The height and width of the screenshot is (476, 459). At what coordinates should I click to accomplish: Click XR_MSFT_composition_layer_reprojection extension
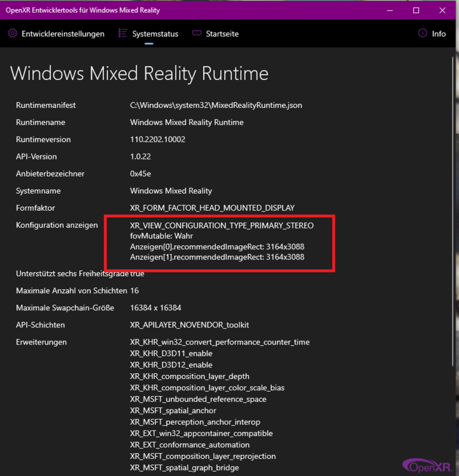click(203, 456)
